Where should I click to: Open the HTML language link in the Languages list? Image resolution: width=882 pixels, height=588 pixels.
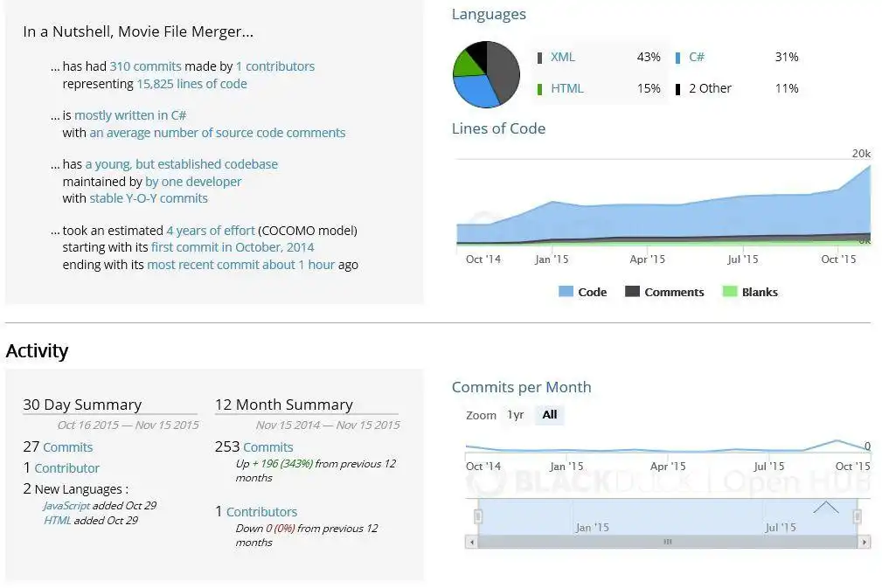tap(567, 88)
